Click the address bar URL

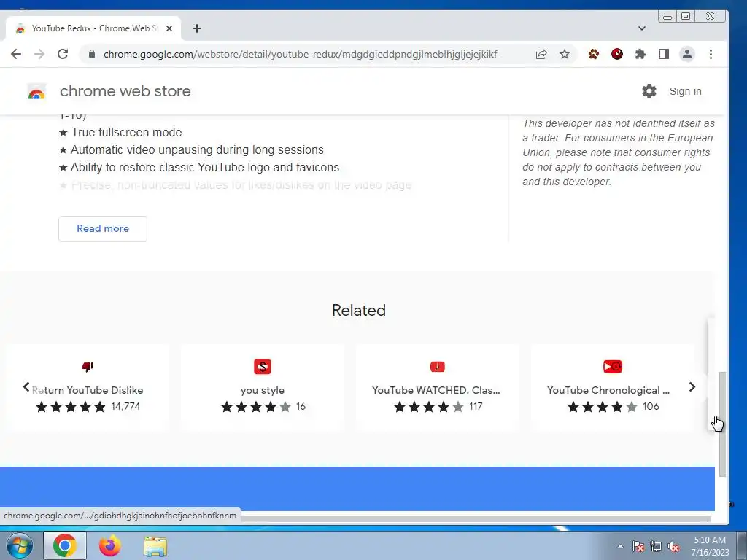[x=300, y=54]
